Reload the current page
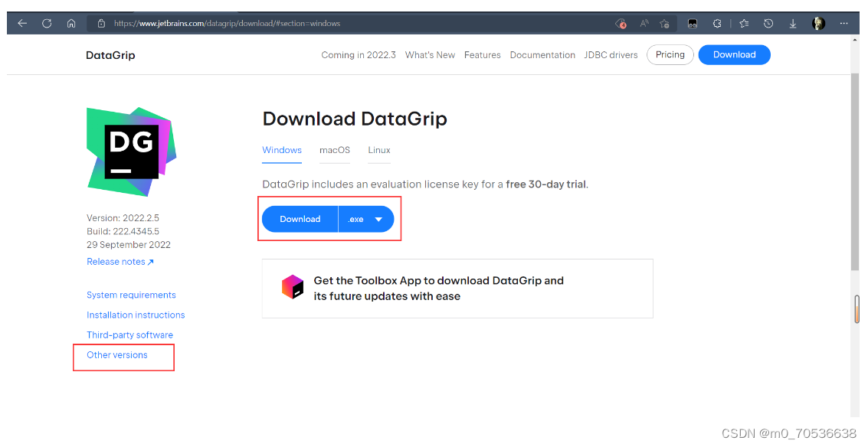 point(47,23)
